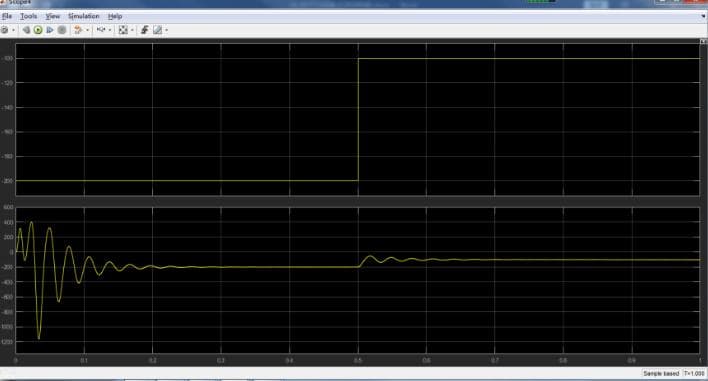
Task: Open the Tools menu
Action: pos(28,16)
